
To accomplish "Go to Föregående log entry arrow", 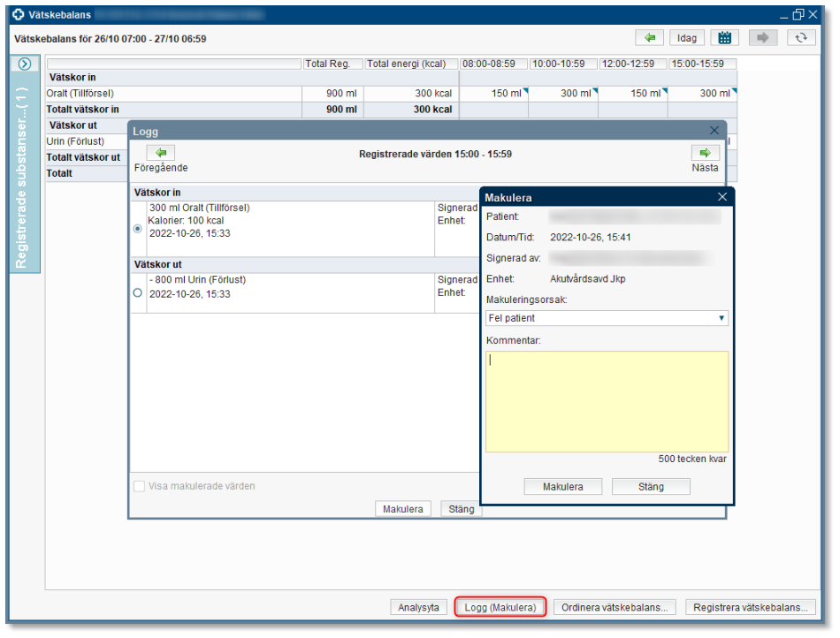I will point(160,153).
